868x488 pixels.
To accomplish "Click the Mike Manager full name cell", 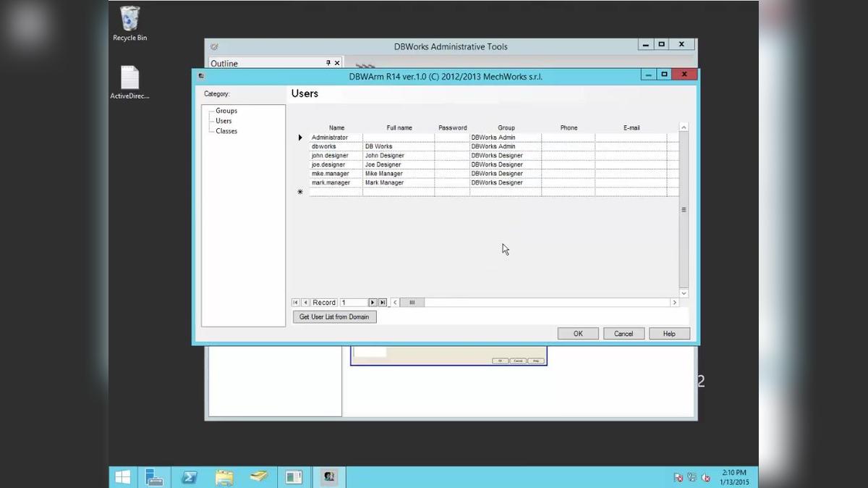I will [399, 174].
